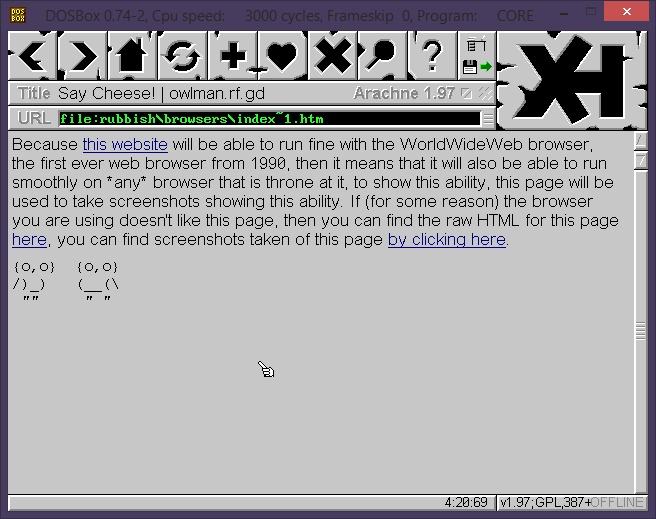Go forward with the right arrow icon
The image size is (656, 519).
point(82,56)
